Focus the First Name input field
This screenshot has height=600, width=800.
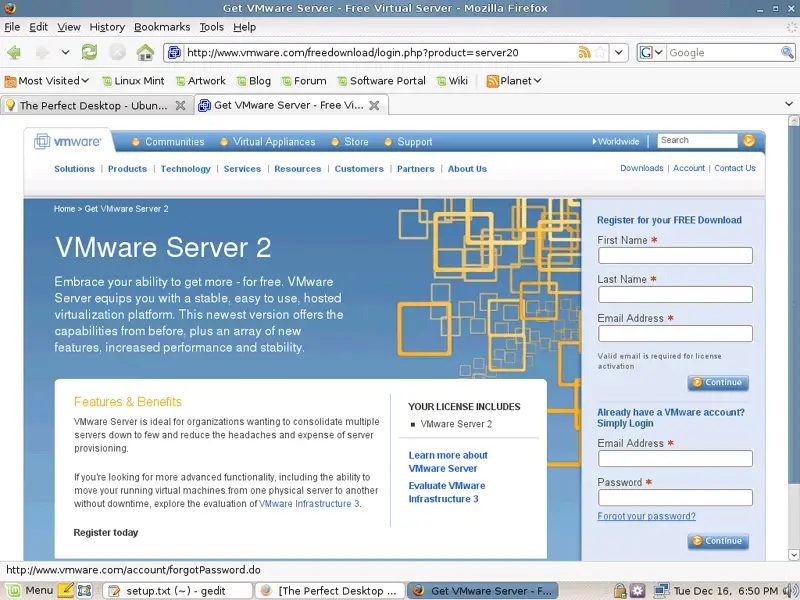coord(675,256)
